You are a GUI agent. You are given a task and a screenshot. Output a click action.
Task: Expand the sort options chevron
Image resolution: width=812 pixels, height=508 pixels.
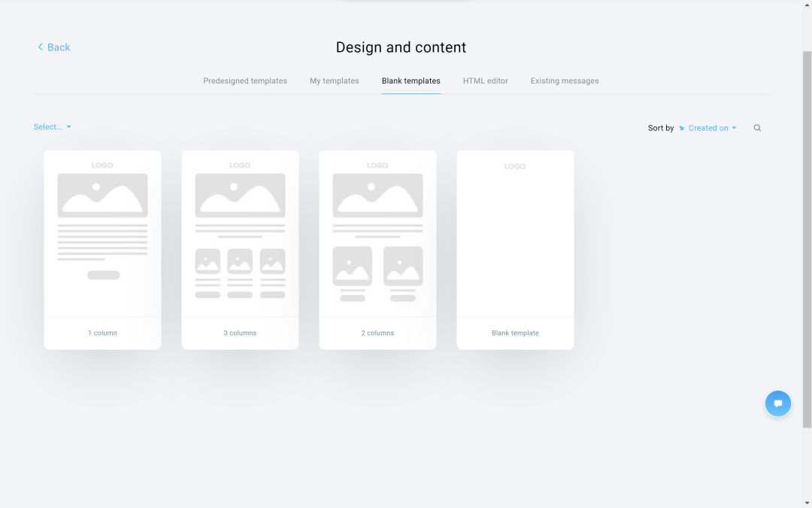coord(735,127)
